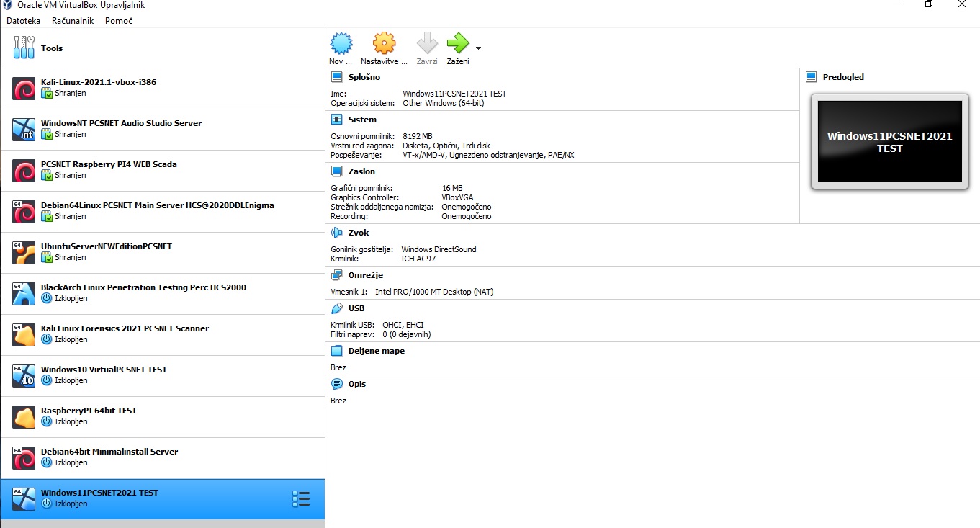Open the dropdown arrow beside Zaženi
Screen dimensions: 980x528
pyautogui.click(x=479, y=48)
